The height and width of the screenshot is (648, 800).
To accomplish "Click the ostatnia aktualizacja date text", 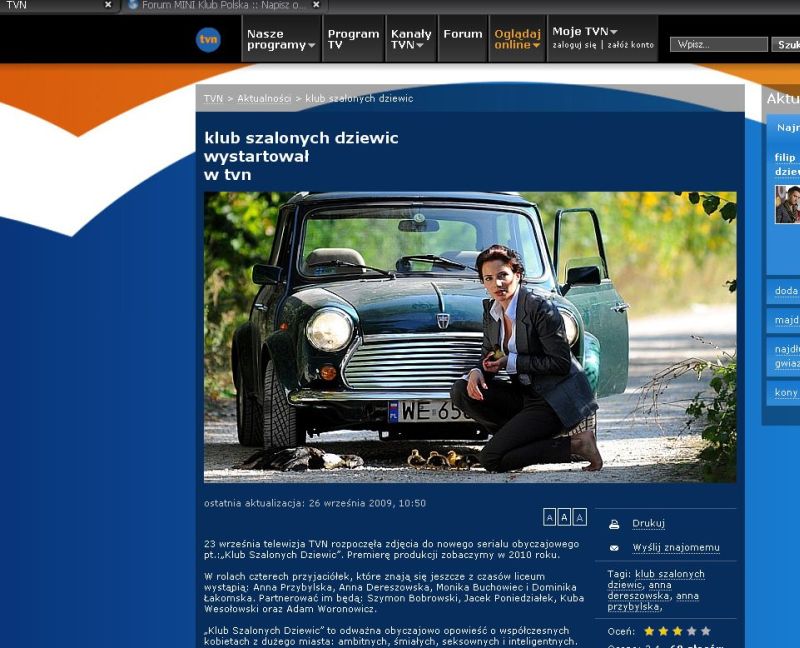I will pos(315,503).
